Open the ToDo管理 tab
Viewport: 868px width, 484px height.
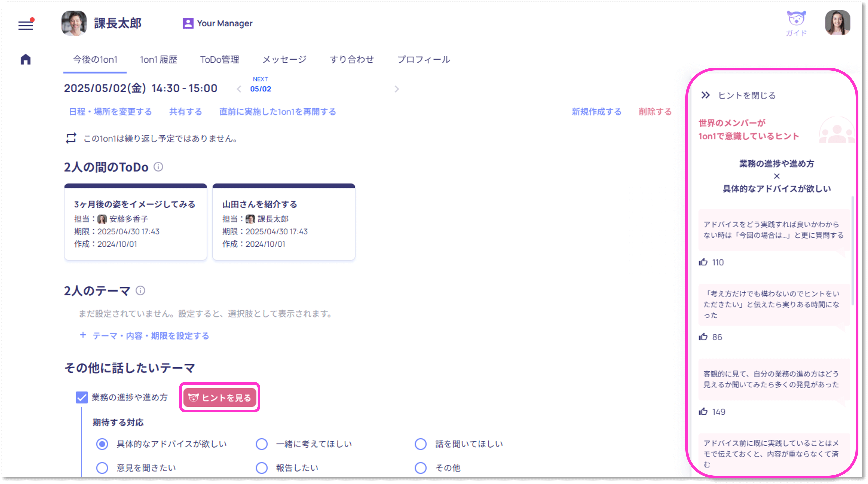click(x=219, y=60)
